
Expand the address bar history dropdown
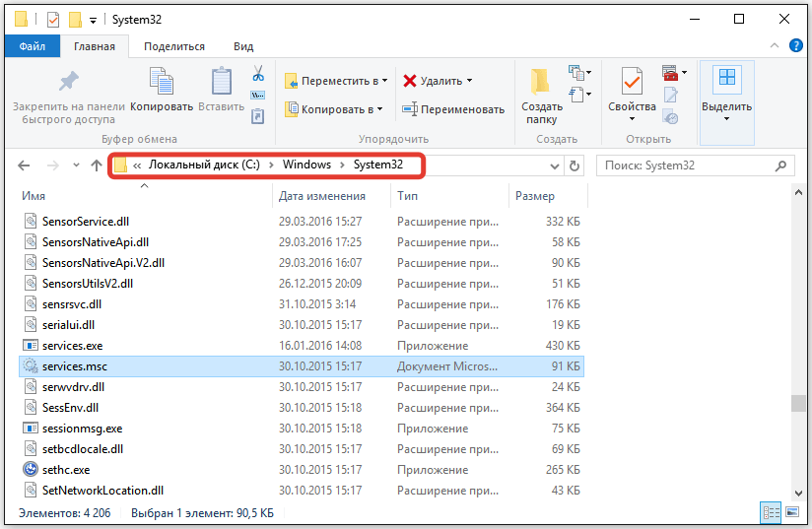[554, 166]
